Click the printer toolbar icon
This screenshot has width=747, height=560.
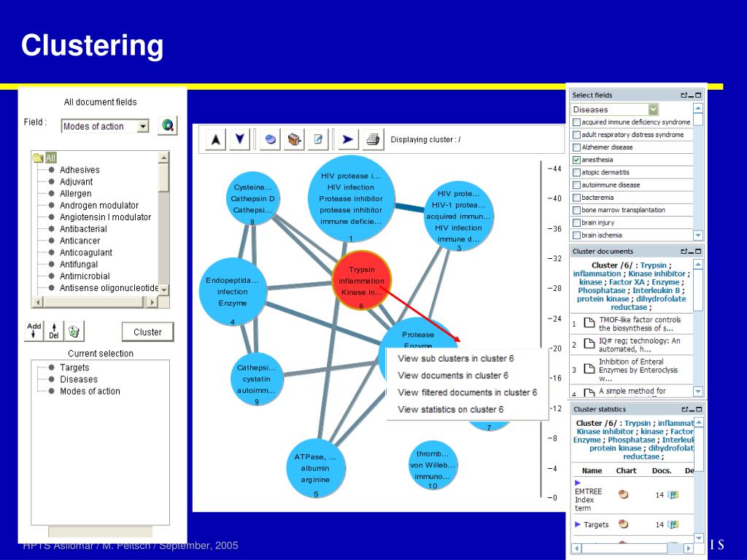(x=373, y=139)
